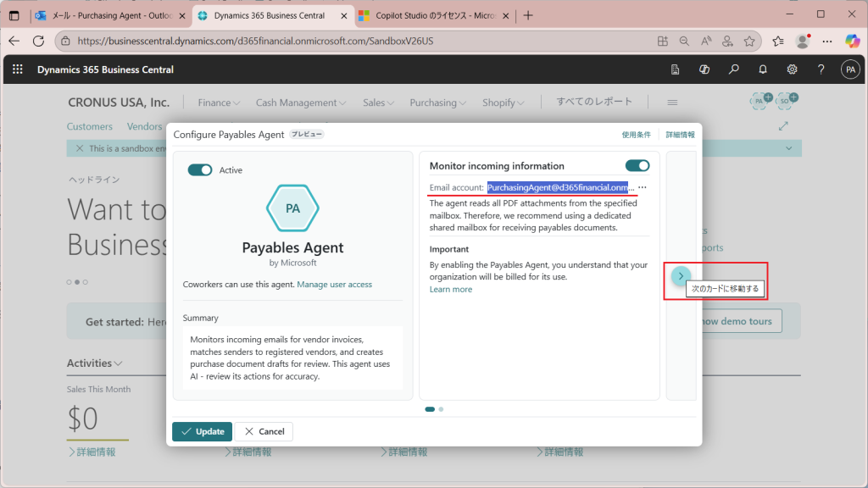The width and height of the screenshot is (868, 488).
Task: Add this page to favorites star
Action: [x=749, y=41]
